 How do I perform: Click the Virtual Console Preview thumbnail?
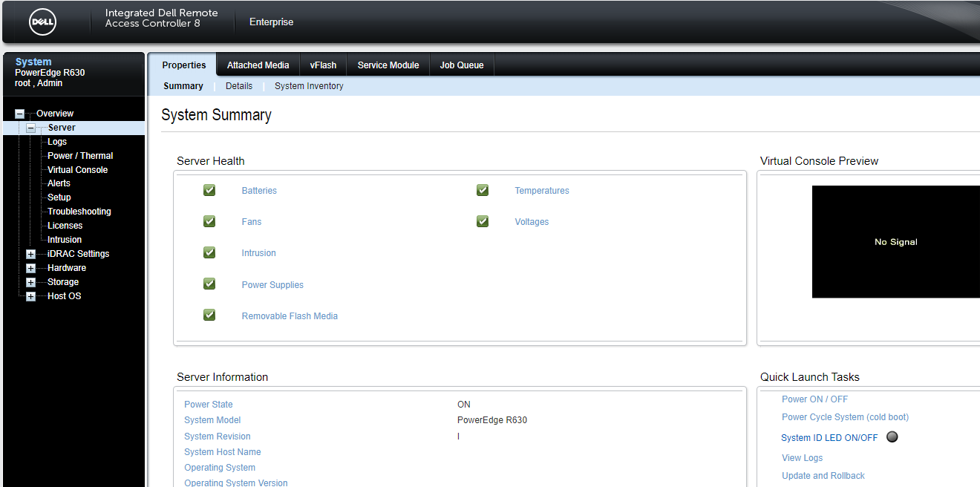click(896, 242)
